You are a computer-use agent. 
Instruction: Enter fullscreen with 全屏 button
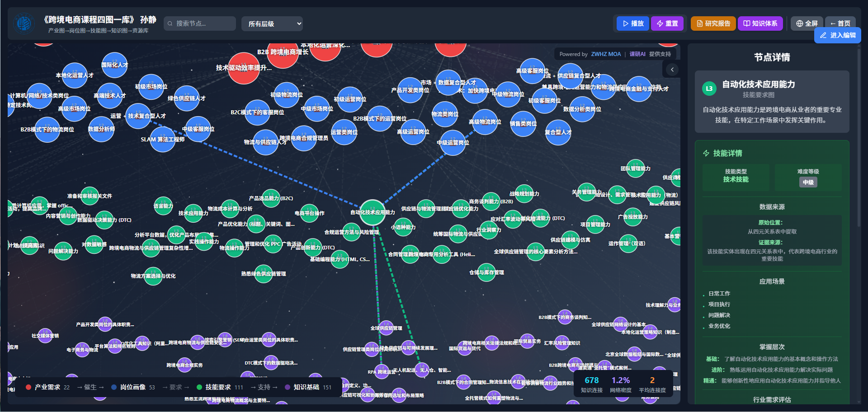point(807,23)
